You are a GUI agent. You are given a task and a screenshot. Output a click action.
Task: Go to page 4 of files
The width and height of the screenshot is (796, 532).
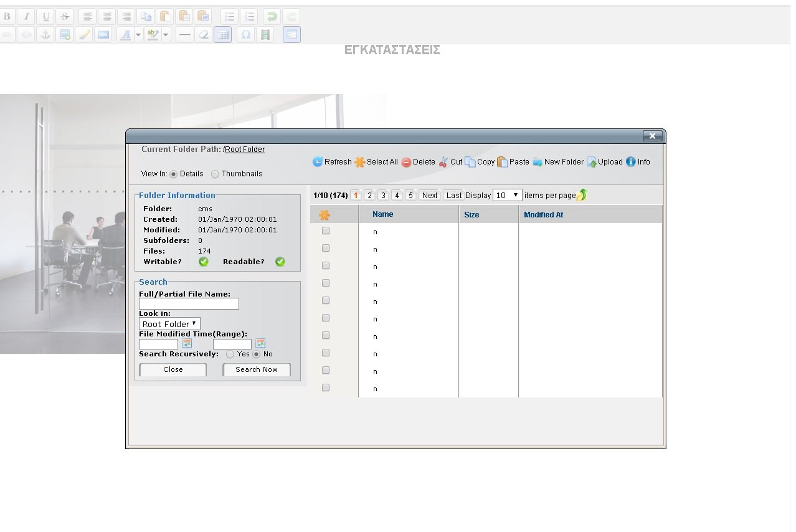pos(397,195)
